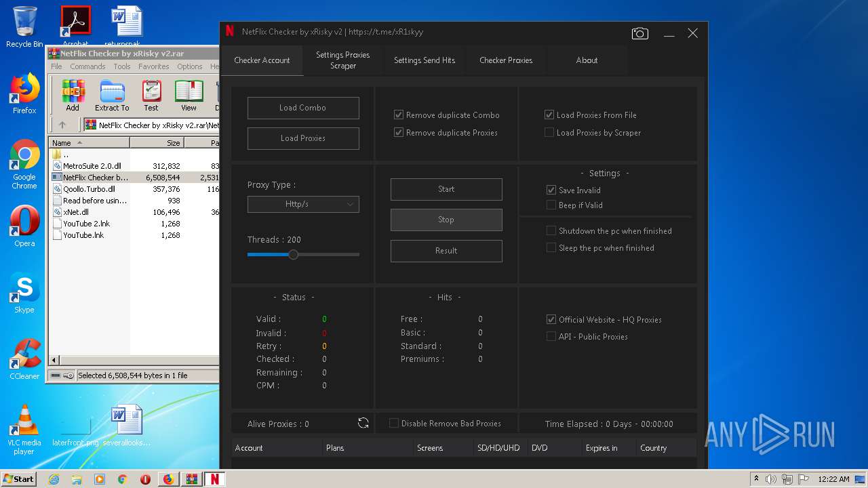Open the Firefox desktop shortcut
Screen dimensions: 868x488
pos(24,94)
